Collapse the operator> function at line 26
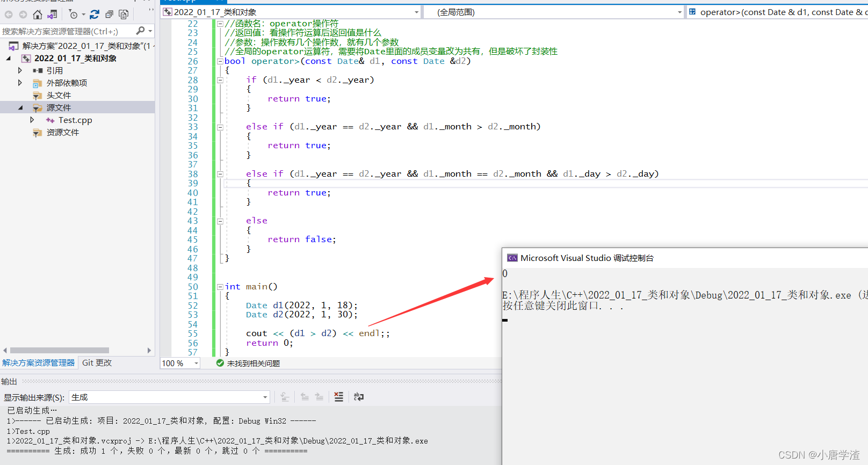 coord(220,61)
